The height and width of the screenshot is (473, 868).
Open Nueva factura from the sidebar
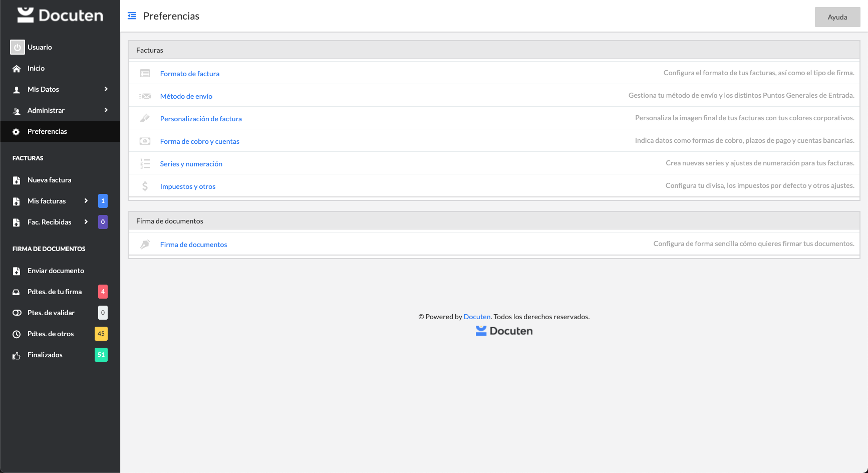pyautogui.click(x=49, y=180)
